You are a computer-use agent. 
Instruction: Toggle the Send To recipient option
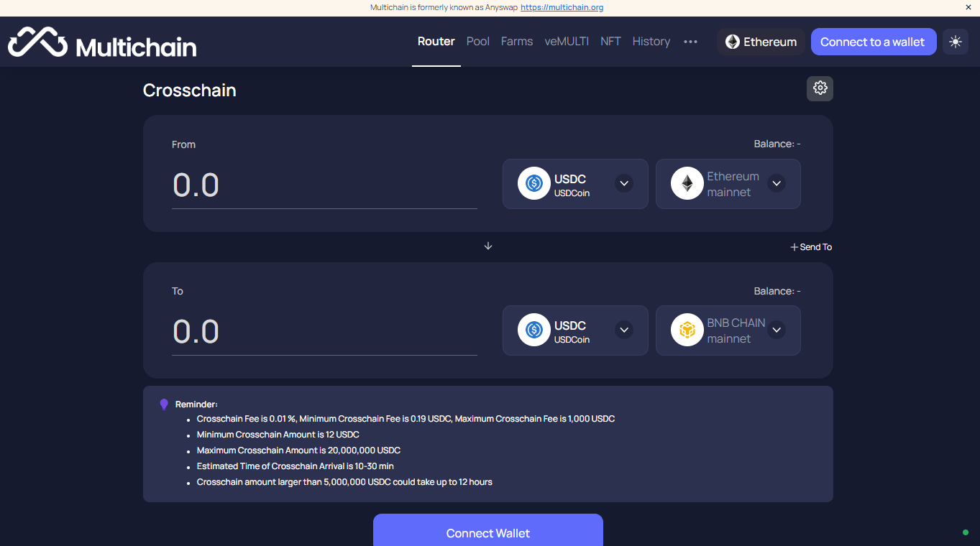point(811,247)
